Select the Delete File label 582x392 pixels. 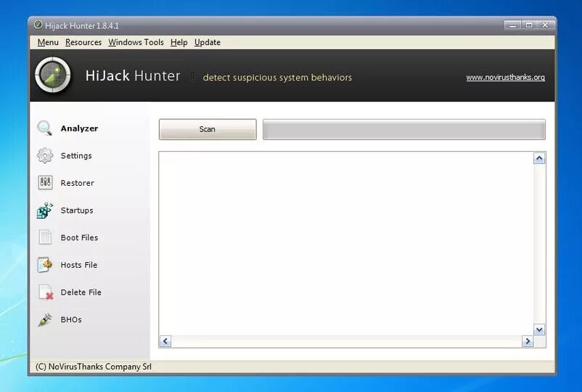pyautogui.click(x=81, y=293)
